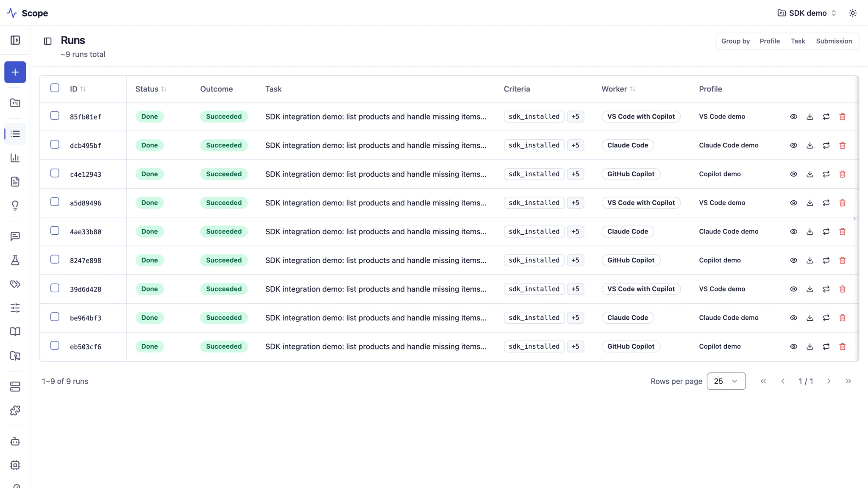Check the box for run be964bf3
This screenshot has width=868, height=488.
pyautogui.click(x=55, y=317)
